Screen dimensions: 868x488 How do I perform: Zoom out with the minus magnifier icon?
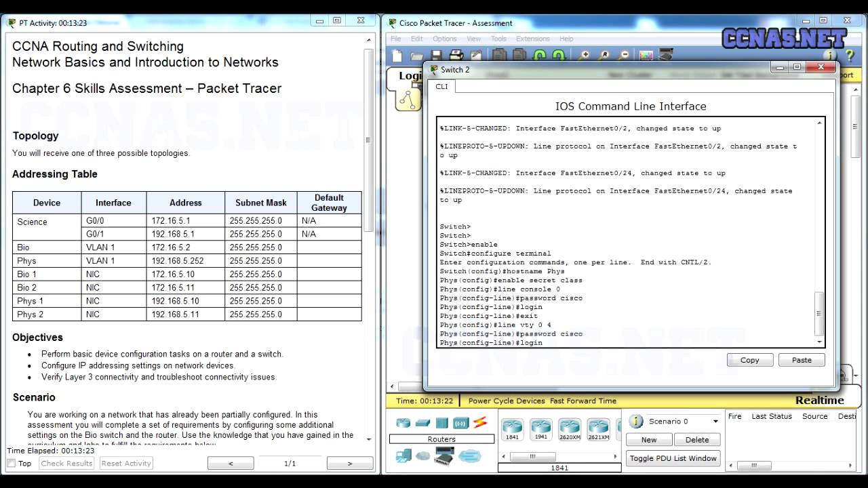(x=623, y=56)
